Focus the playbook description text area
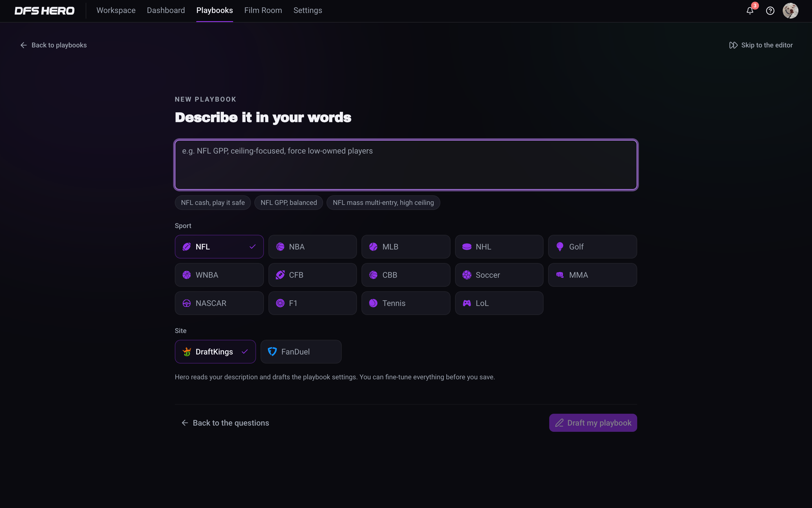 (x=406, y=165)
